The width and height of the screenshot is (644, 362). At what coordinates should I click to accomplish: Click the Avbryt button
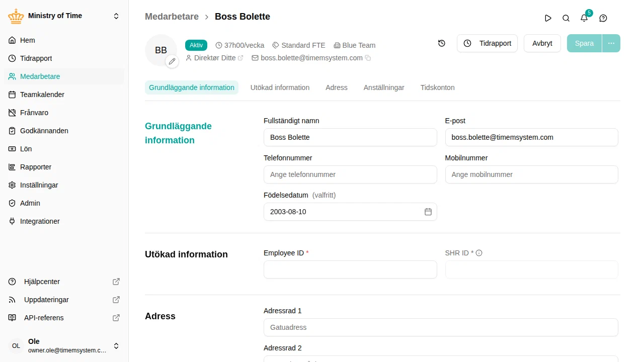542,43
